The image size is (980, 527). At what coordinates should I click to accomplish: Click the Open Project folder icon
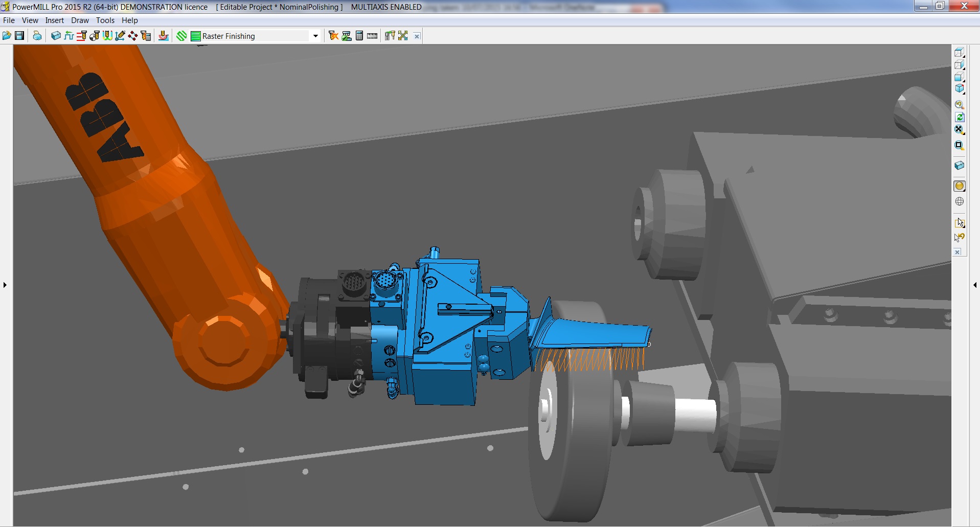click(x=7, y=36)
